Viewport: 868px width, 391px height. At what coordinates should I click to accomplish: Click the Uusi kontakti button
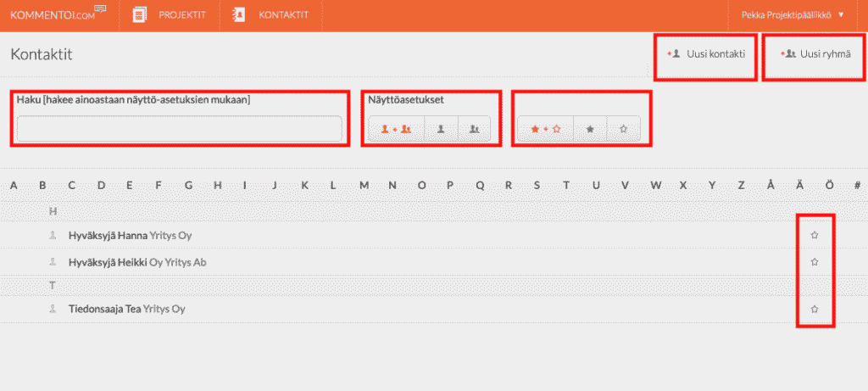point(707,54)
